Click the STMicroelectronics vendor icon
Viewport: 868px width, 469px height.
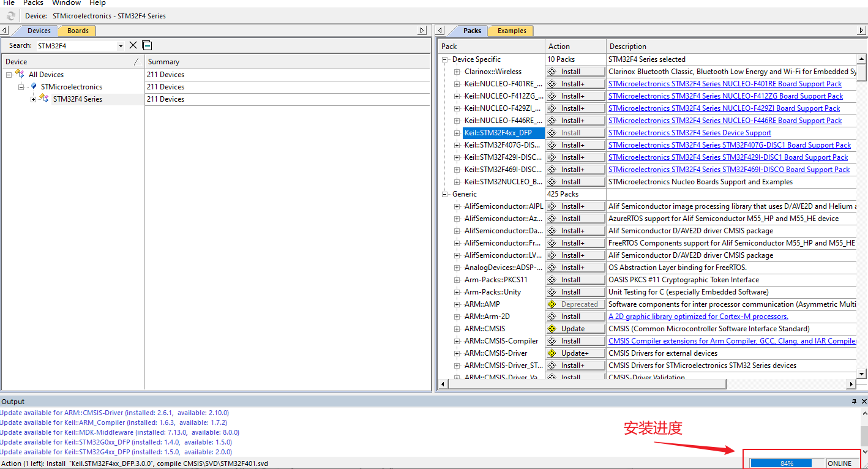click(x=34, y=86)
